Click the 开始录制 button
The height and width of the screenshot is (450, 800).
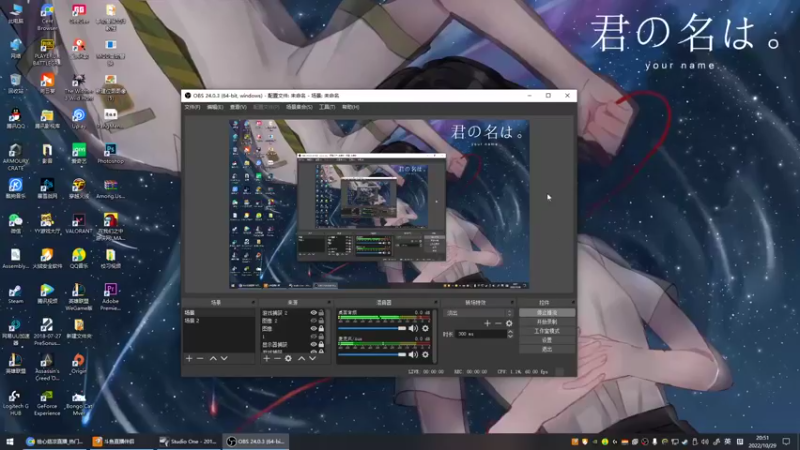coord(547,322)
